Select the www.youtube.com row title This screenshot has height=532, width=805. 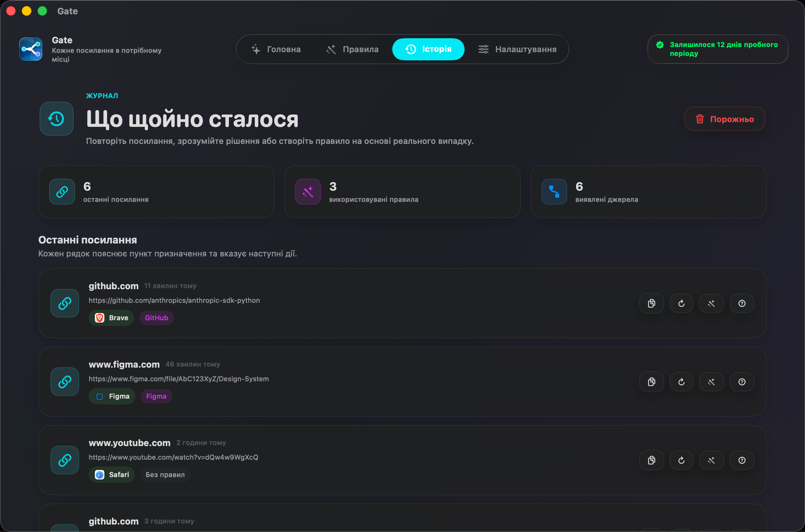point(130,443)
